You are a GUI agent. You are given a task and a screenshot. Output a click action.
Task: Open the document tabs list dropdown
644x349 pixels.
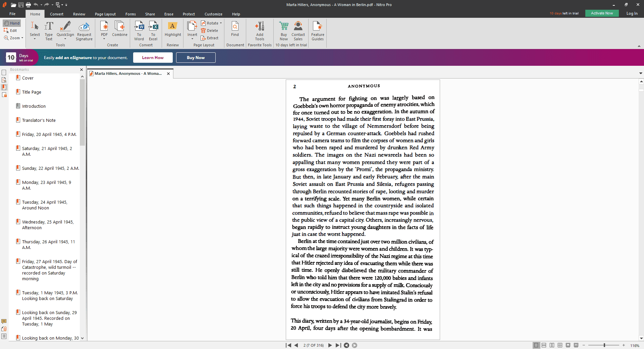(641, 73)
